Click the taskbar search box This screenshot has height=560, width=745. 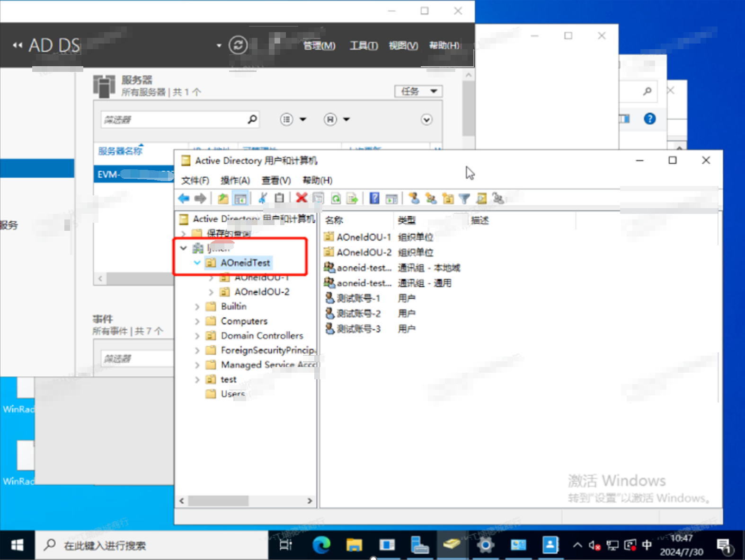point(151,545)
